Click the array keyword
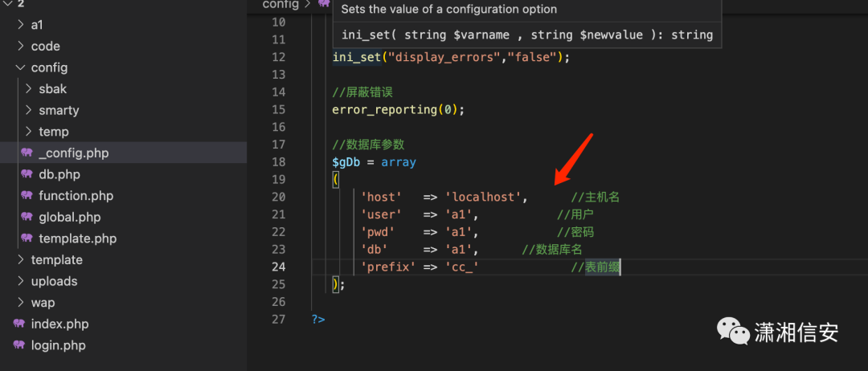Image resolution: width=868 pixels, height=371 pixels. point(399,162)
